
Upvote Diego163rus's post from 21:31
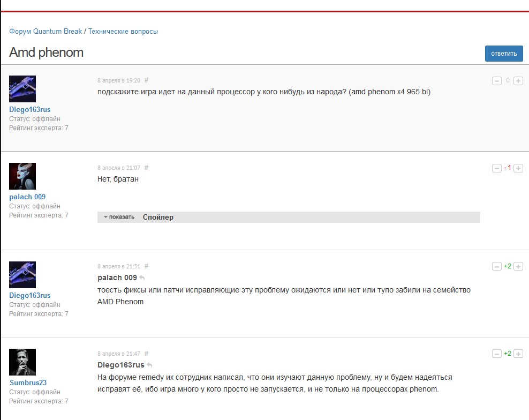pyautogui.click(x=518, y=266)
